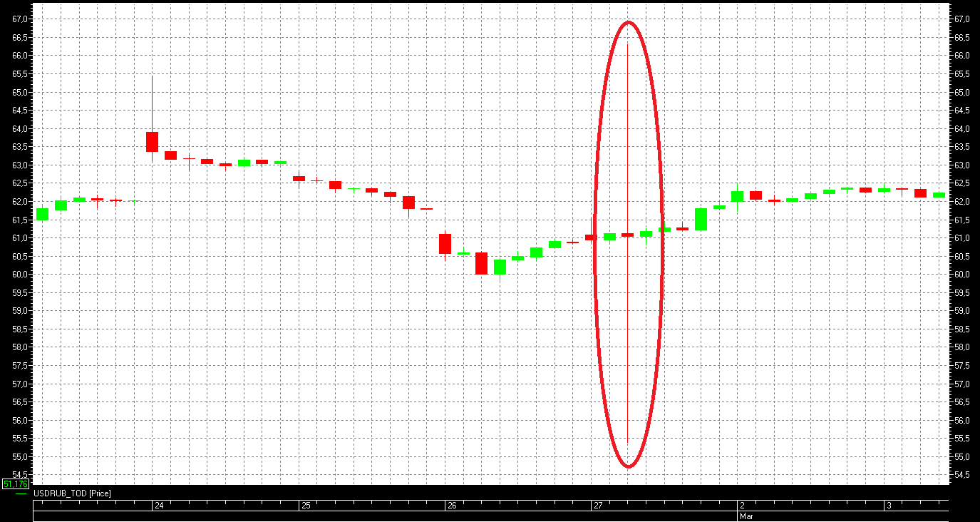Select date label 3 on time axis
This screenshot has width=980, height=522.
point(888,506)
